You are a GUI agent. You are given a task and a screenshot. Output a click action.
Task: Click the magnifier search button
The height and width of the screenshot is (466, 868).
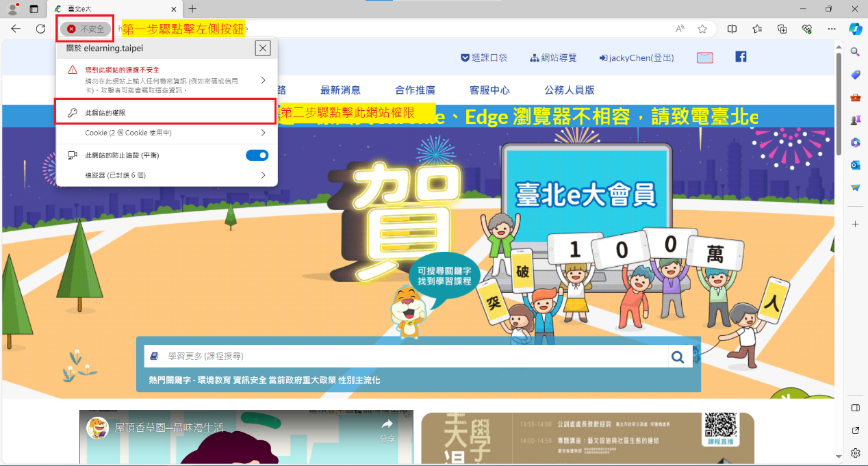point(678,357)
